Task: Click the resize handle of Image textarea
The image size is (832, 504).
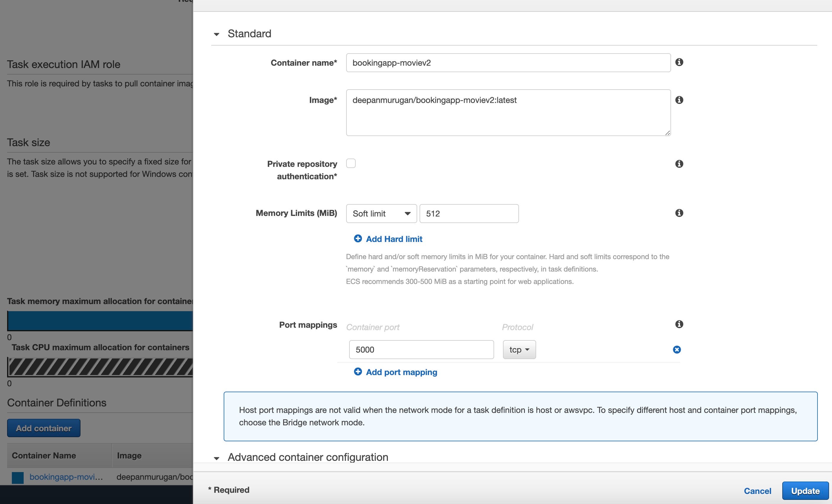Action: point(667,133)
